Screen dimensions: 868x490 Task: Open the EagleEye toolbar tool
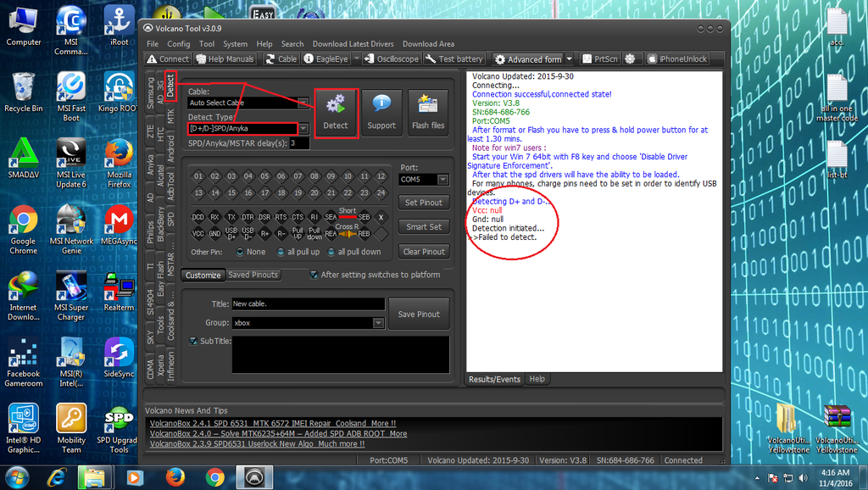point(325,59)
